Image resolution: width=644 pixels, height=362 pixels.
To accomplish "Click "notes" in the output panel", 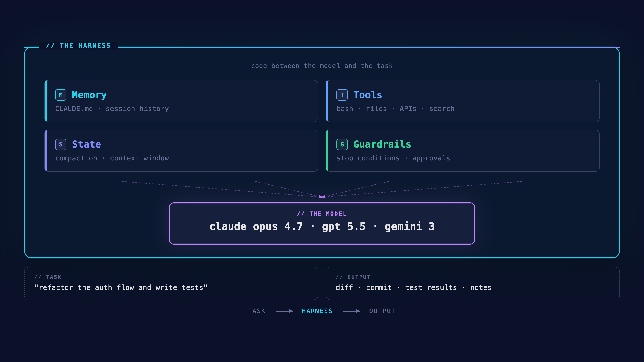I will click(481, 288).
